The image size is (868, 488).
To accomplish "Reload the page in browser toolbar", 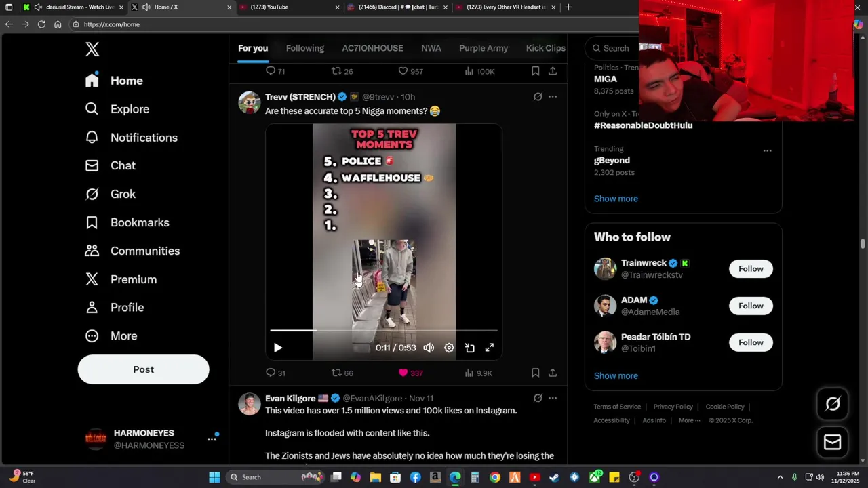I will (x=41, y=24).
